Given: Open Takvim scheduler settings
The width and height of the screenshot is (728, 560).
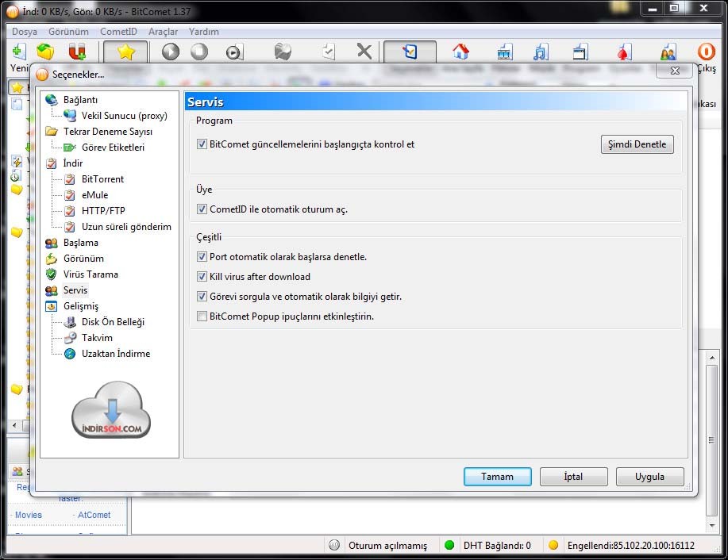Looking at the screenshot, I should tap(97, 338).
